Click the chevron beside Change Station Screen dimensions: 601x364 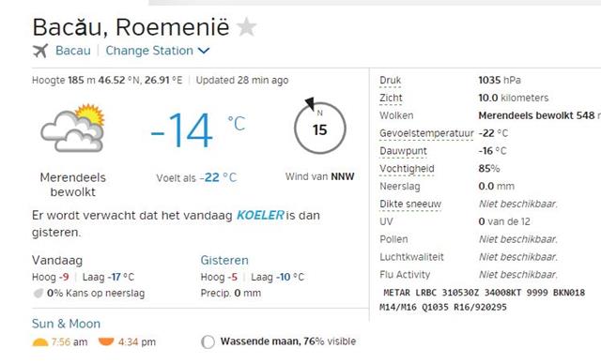[204, 51]
